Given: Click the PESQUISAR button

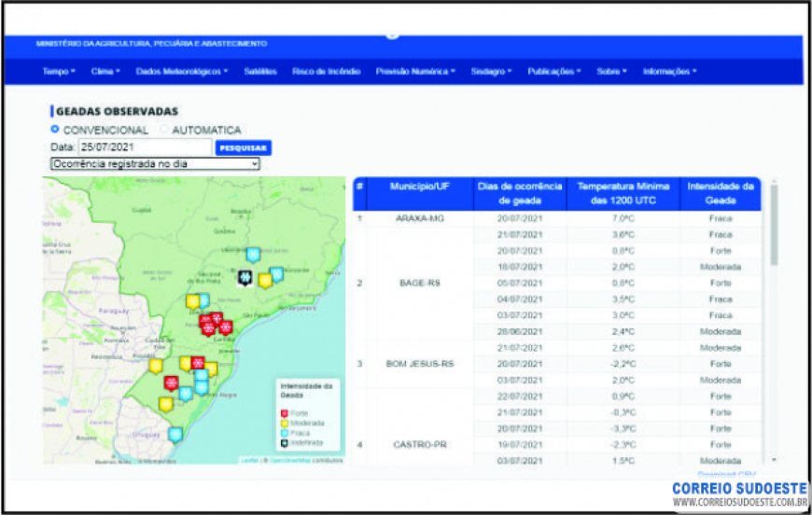Looking at the screenshot, I should pyautogui.click(x=244, y=148).
